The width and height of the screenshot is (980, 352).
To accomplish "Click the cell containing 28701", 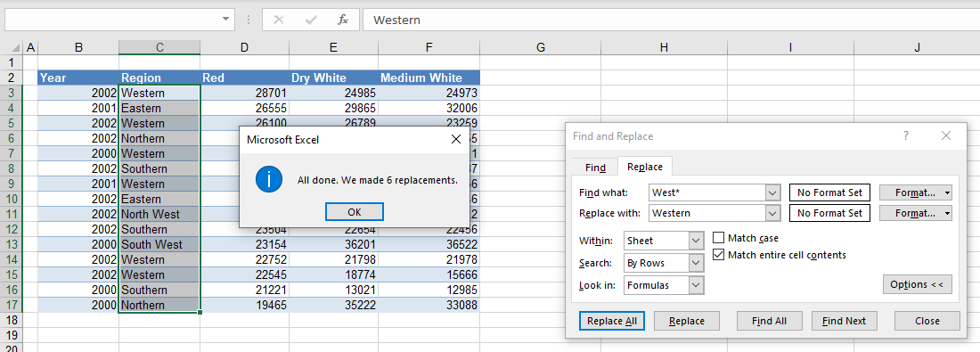I will tap(244, 94).
